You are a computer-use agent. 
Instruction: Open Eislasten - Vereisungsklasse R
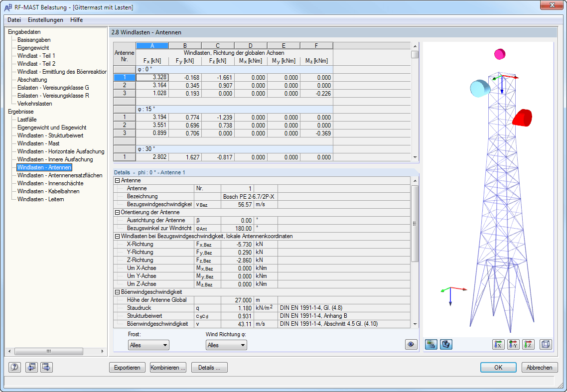tap(53, 96)
